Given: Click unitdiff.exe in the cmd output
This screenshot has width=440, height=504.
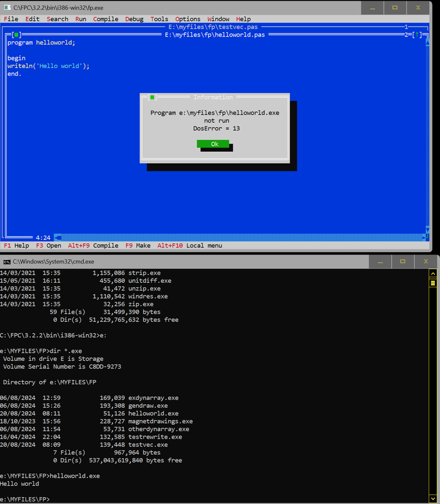Looking at the screenshot, I should coord(150,280).
